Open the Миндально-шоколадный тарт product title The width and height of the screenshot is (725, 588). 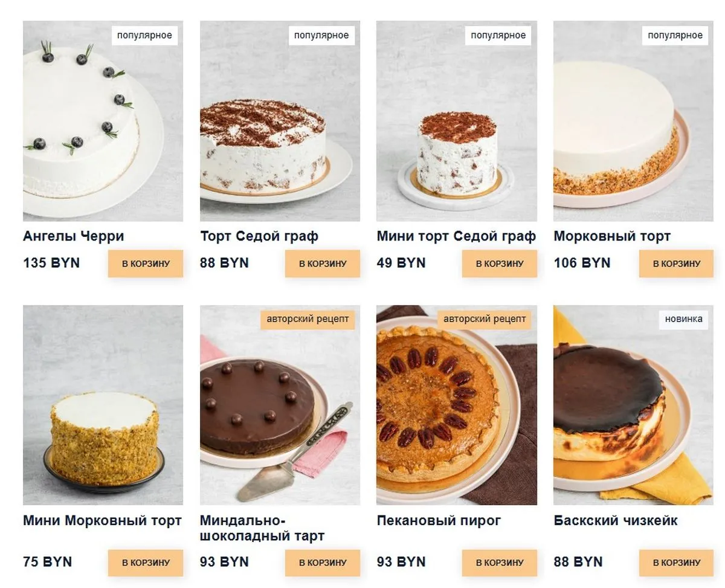pyautogui.click(x=262, y=528)
